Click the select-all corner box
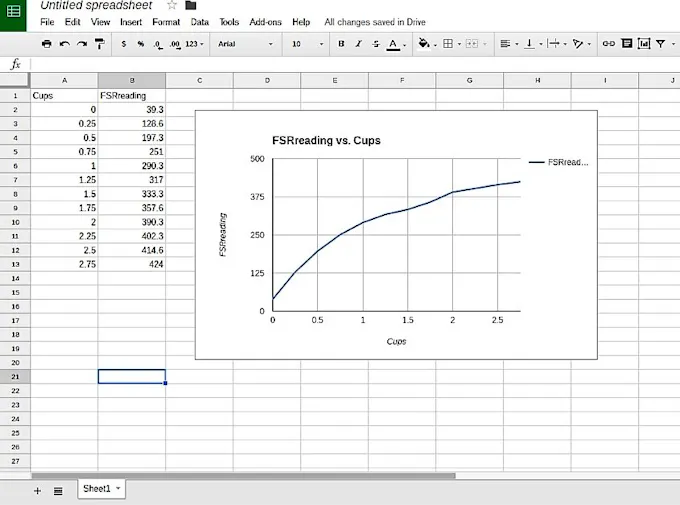Image resolution: width=680 pixels, height=505 pixels. click(15, 80)
